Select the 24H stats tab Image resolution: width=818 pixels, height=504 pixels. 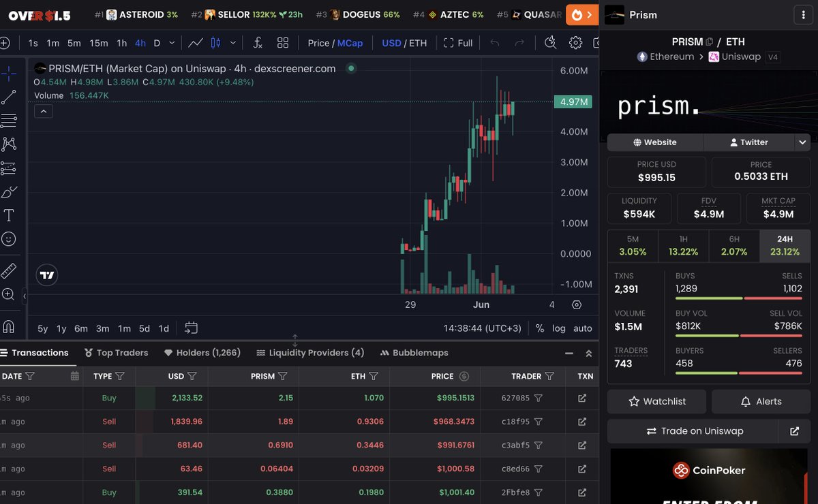click(785, 246)
